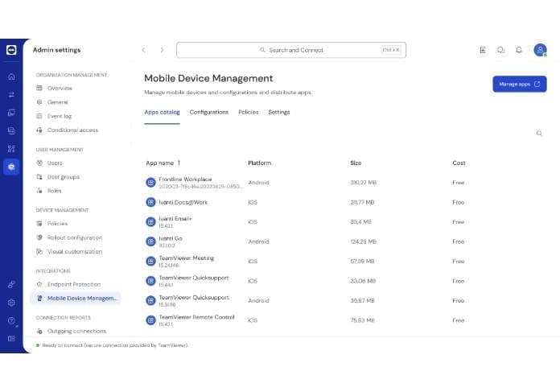This screenshot has height=392, width=560.
Task: Sort by App name column arrow
Action: point(179,163)
